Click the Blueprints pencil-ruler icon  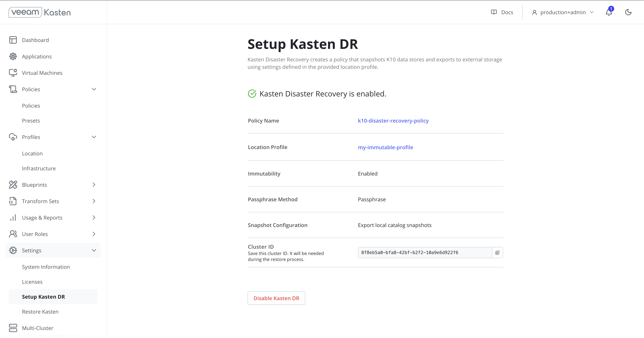click(13, 185)
